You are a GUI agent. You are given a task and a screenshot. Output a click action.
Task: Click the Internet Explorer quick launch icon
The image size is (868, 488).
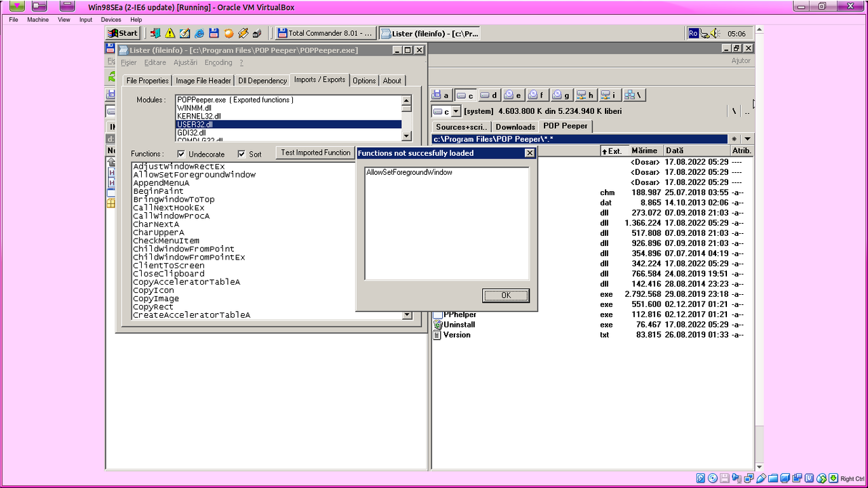coord(199,33)
